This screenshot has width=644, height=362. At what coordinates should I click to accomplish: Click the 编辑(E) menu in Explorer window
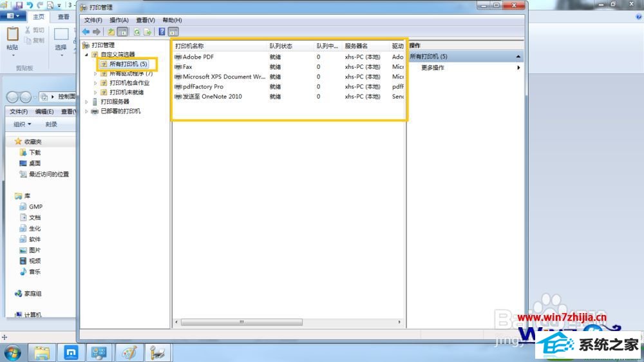(x=44, y=112)
